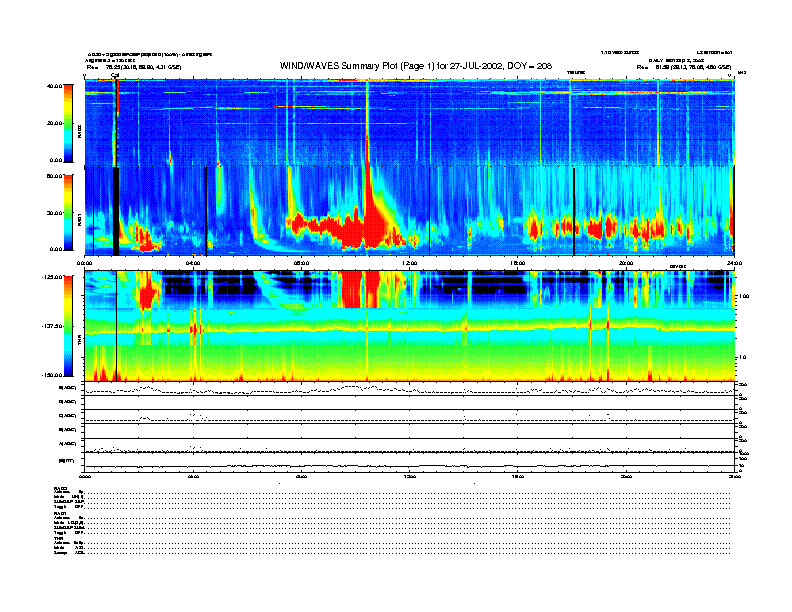Click 08:00 time label under RAD1 panel
792x612 pixels.
[x=302, y=263]
